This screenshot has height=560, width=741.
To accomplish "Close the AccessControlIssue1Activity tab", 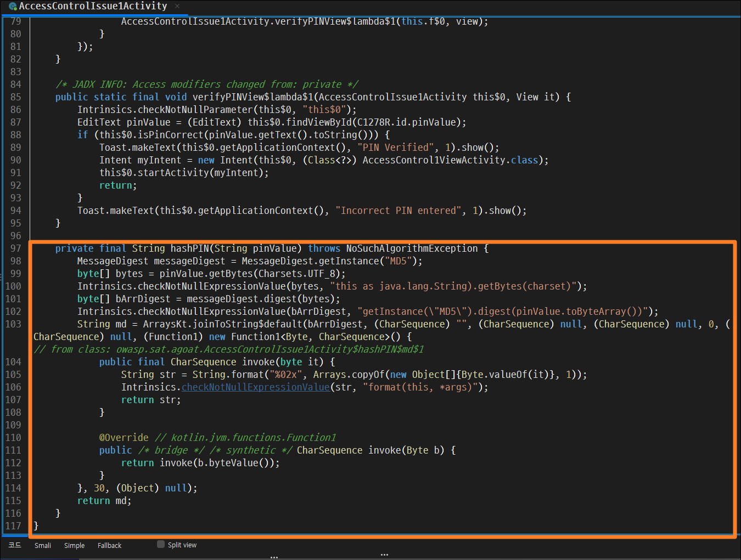I will [177, 7].
